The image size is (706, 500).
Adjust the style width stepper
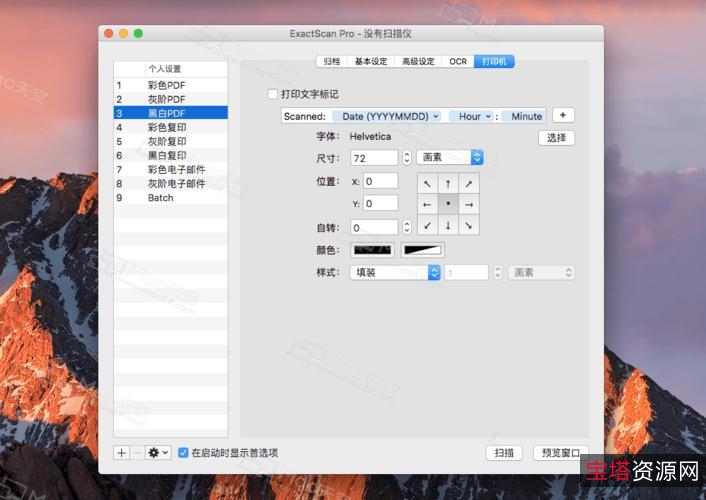click(x=498, y=272)
